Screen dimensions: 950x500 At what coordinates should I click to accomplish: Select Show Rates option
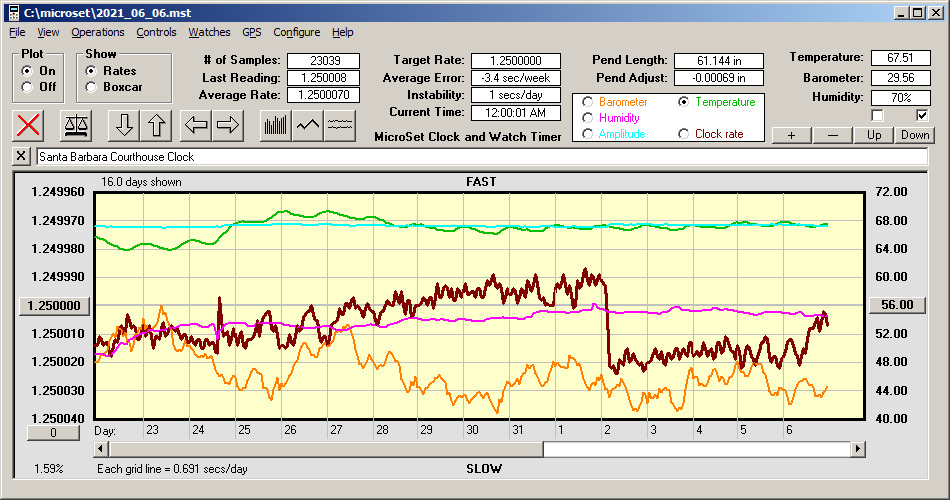click(91, 71)
